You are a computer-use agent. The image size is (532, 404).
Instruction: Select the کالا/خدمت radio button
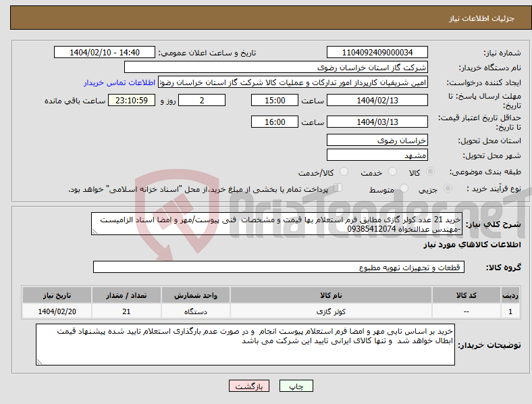pyautogui.click(x=344, y=172)
